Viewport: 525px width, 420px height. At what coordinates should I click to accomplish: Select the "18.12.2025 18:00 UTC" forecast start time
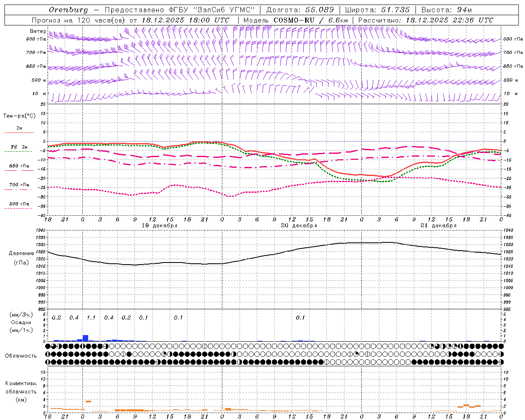(x=185, y=20)
